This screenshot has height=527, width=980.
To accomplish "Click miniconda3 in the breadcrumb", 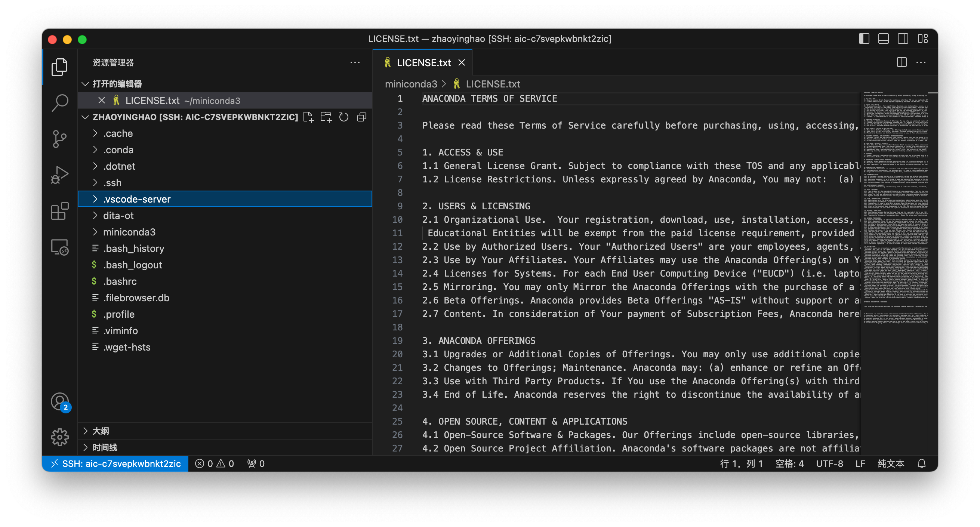I will tap(411, 84).
